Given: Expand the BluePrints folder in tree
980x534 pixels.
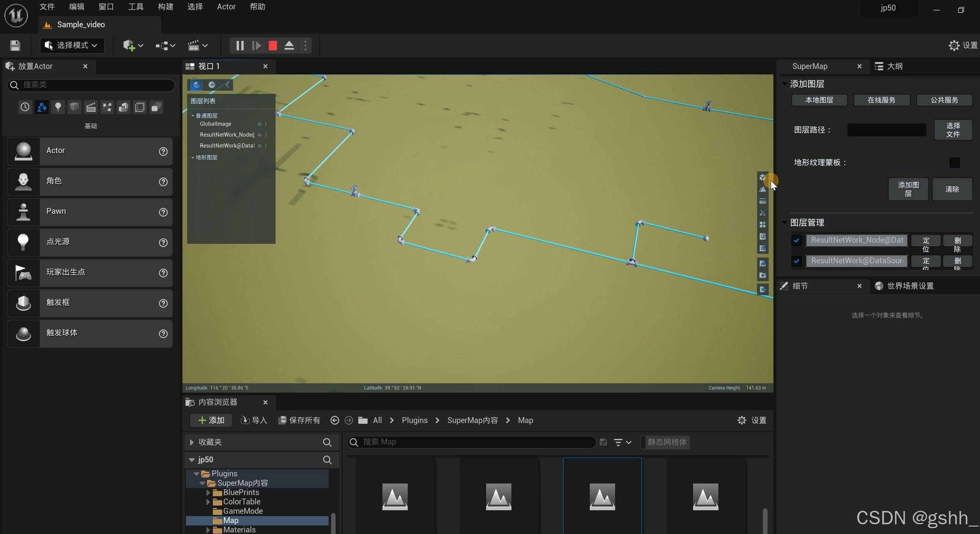Looking at the screenshot, I should coord(208,492).
